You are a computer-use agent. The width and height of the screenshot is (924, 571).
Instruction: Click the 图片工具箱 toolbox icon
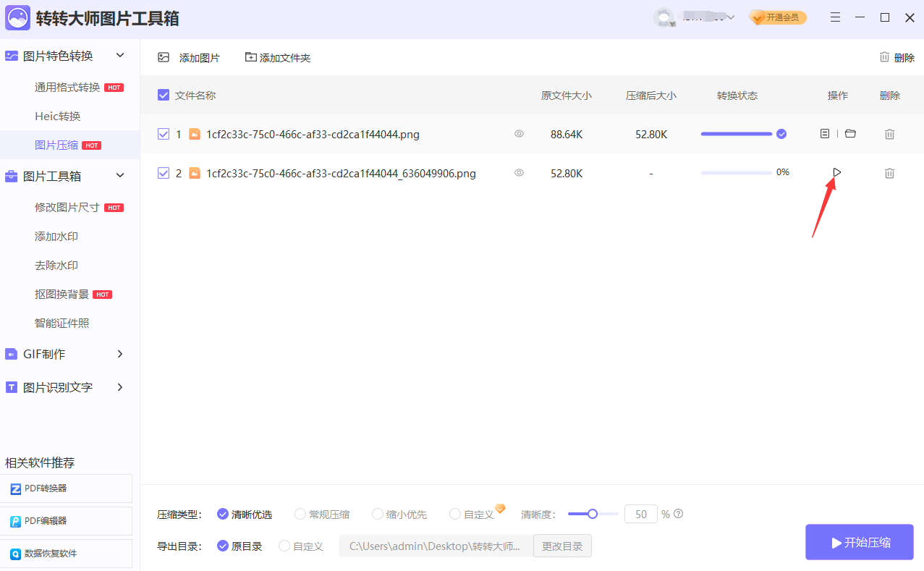12,176
